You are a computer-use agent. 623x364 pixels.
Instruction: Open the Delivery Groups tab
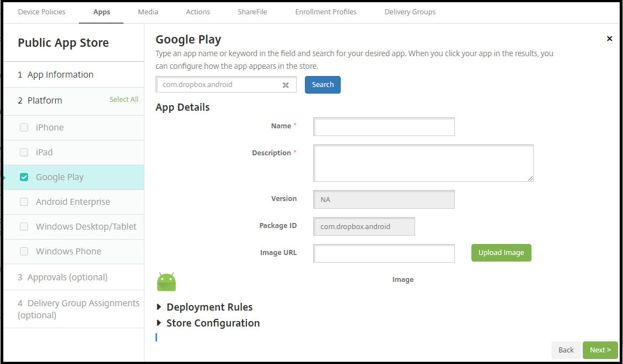pyautogui.click(x=410, y=12)
